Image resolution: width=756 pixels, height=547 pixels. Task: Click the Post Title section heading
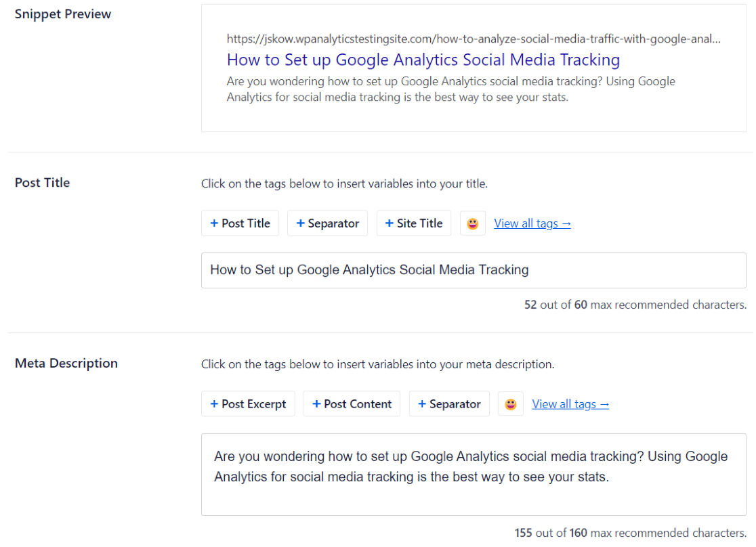click(43, 183)
